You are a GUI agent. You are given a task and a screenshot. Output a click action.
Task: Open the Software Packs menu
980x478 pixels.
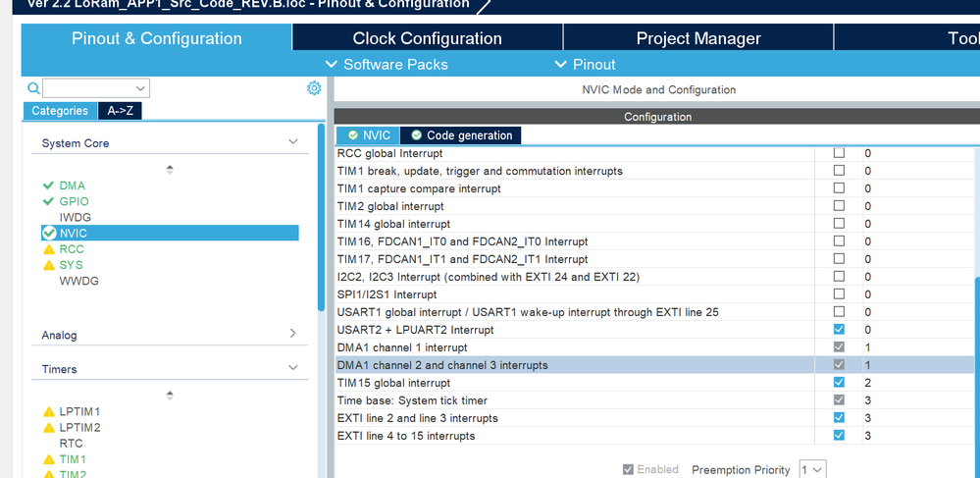[x=387, y=65]
